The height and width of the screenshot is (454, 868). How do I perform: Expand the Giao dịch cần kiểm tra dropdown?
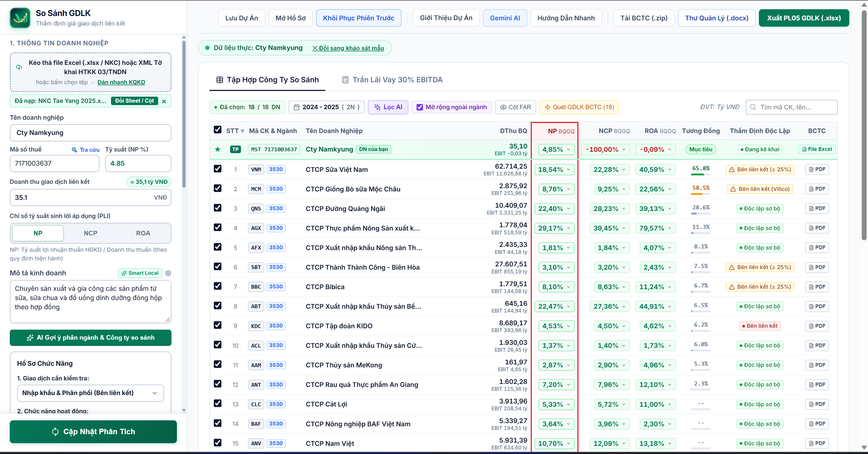(x=91, y=393)
